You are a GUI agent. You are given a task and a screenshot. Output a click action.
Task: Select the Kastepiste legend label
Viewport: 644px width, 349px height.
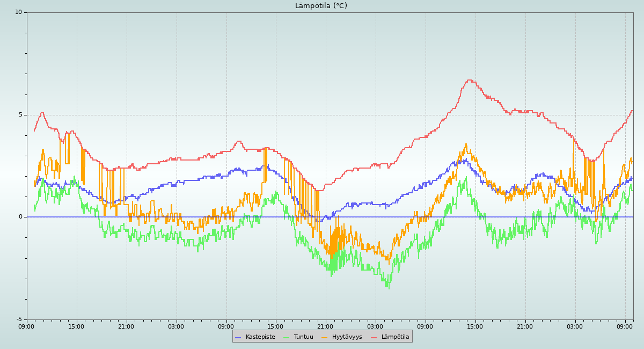pos(260,337)
